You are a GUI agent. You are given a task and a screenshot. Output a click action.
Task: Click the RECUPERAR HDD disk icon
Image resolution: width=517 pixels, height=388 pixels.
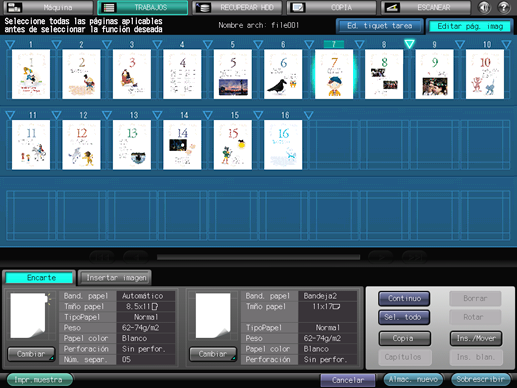pyautogui.click(x=203, y=7)
